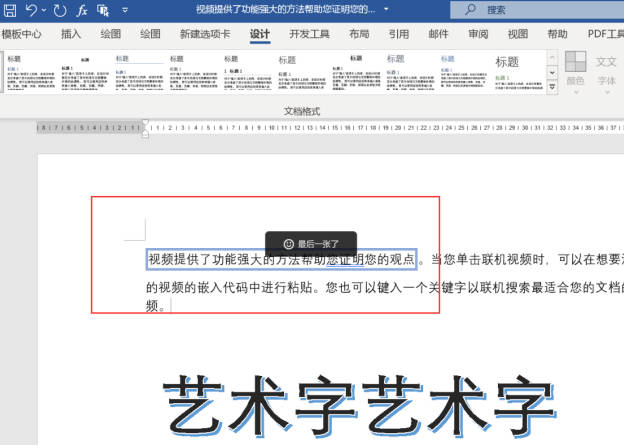
Task: Switch to the 邮件 tab
Action: [x=438, y=34]
